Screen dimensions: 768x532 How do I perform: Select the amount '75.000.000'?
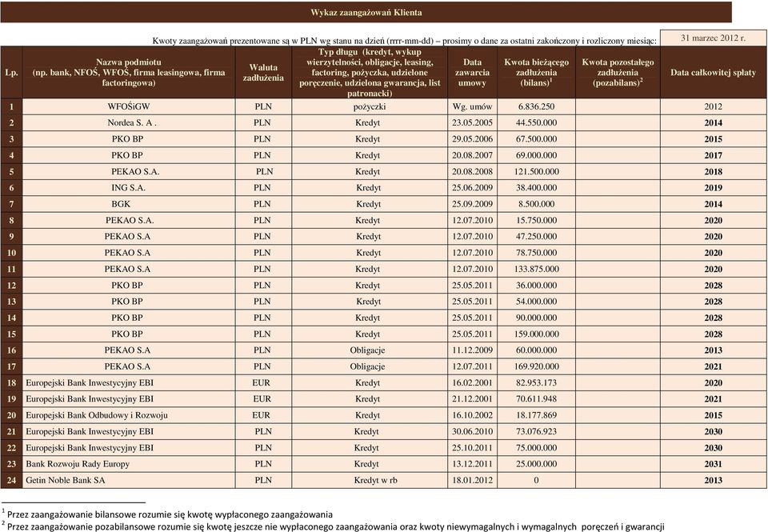536,447
